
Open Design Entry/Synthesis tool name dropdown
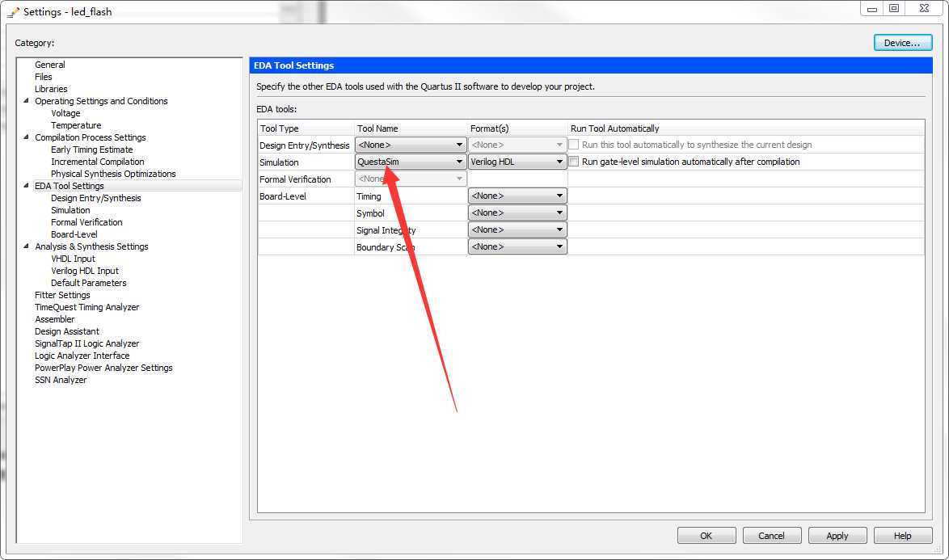[411, 145]
